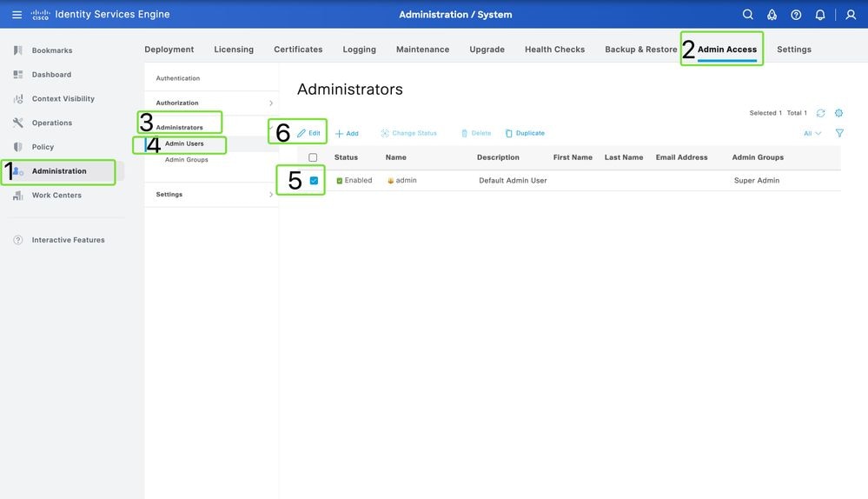Screen dimensions: 868x499
Task: Open the Backup & Restore tab
Action: [641, 50]
